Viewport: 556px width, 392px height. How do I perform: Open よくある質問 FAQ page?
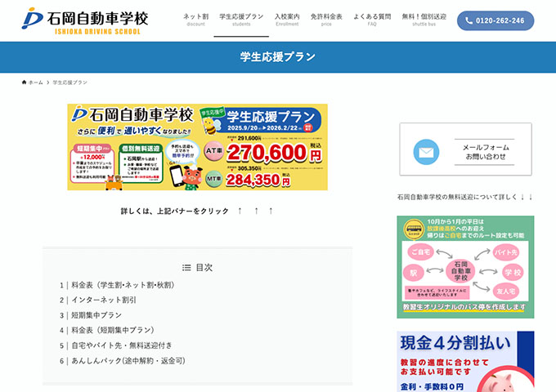(x=372, y=20)
